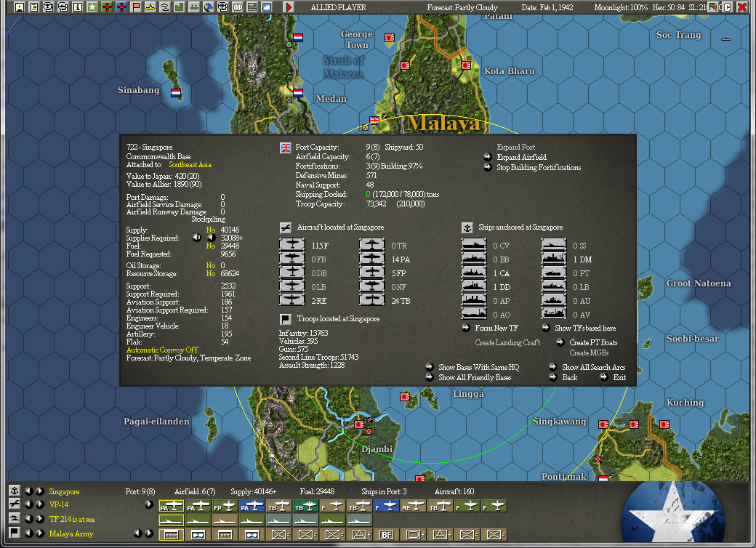756x548 pixels.
Task: Open the VP-14 link
Action: click(x=58, y=504)
